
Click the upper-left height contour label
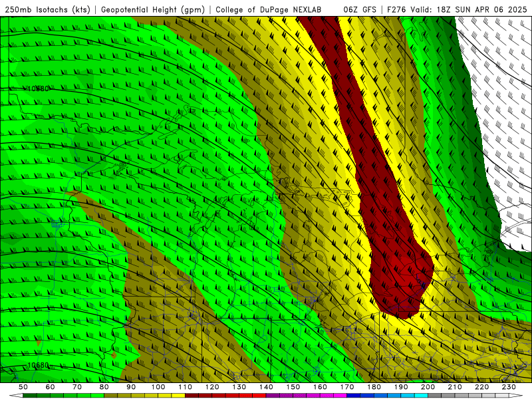tap(38, 89)
